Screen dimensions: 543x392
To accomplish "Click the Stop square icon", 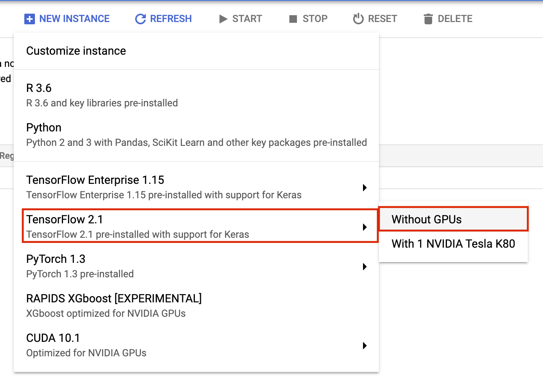I will 293,19.
